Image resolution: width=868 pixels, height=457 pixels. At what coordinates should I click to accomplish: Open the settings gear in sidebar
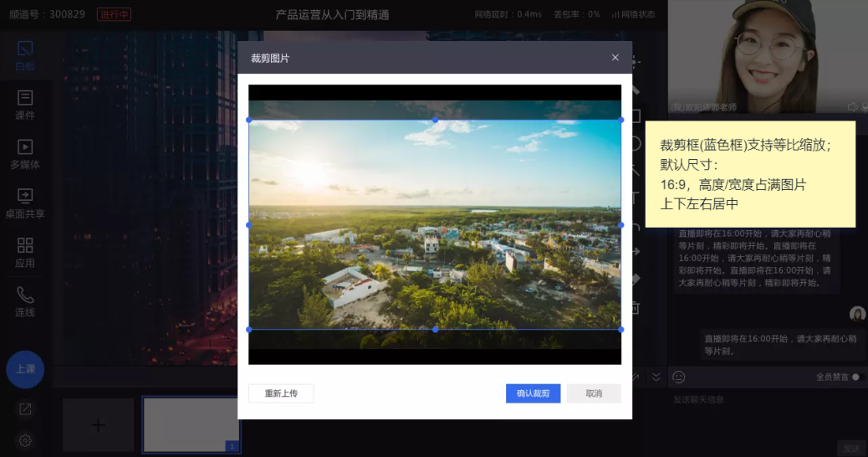[25, 440]
